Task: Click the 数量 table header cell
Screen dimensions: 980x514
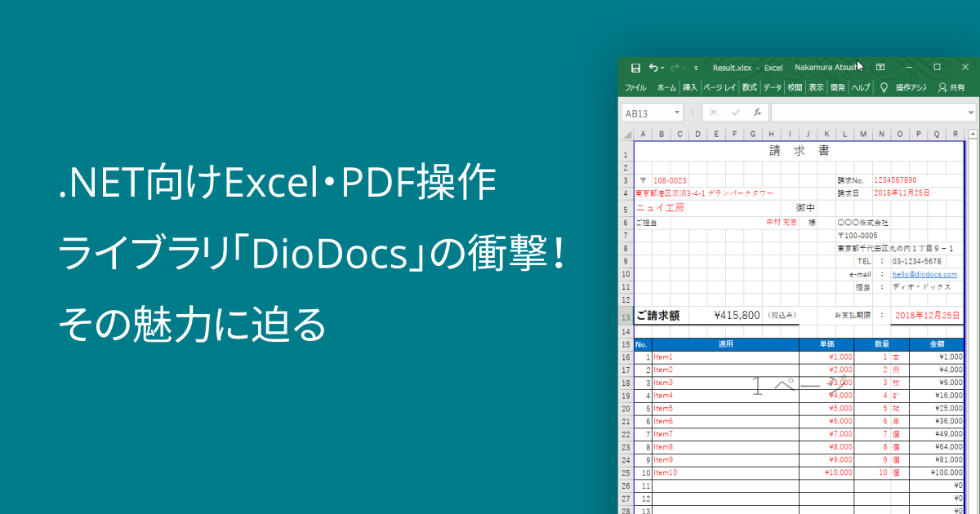Action: 882,344
